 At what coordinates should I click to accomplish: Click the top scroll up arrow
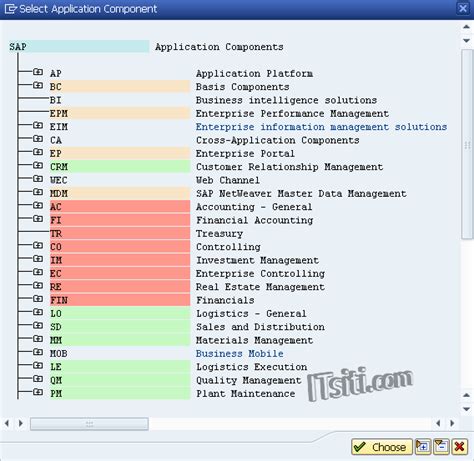pos(467,27)
